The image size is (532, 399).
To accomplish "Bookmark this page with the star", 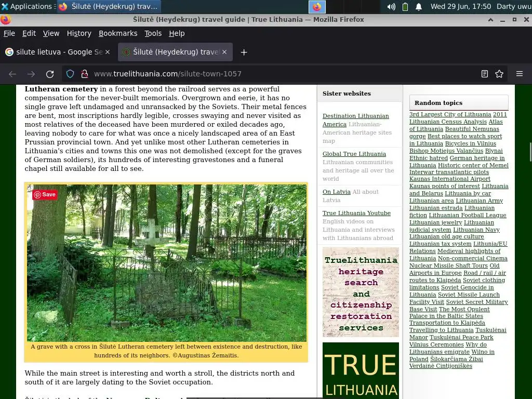I will click(499, 74).
